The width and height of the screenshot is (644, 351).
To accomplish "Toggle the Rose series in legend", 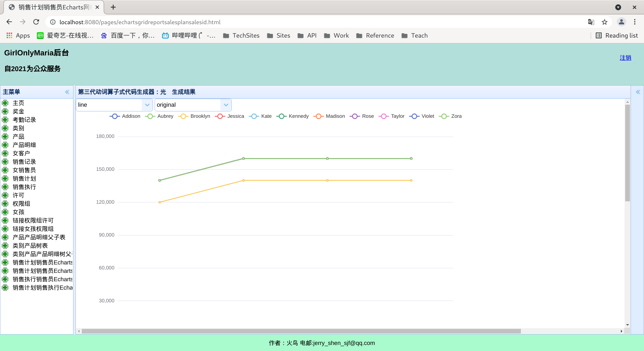I will tap(362, 116).
